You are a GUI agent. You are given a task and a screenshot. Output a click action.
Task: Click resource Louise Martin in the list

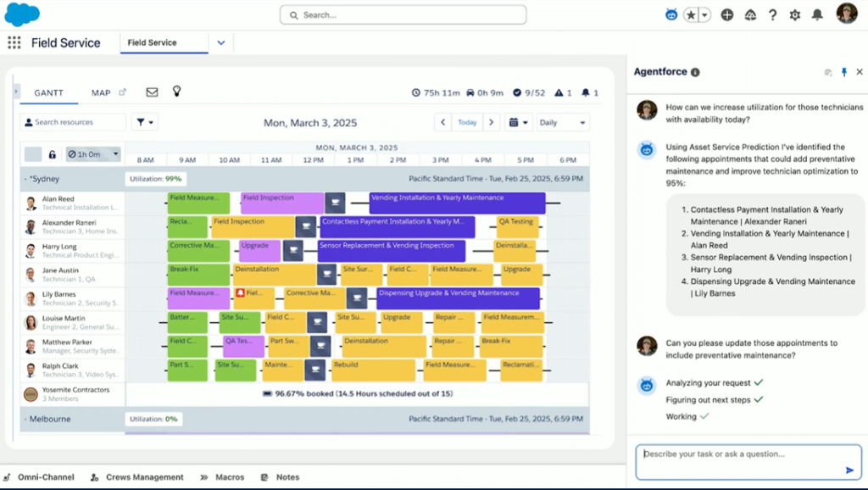(73, 322)
